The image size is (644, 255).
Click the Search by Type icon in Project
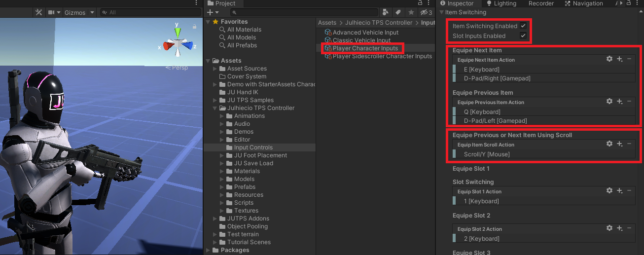[x=386, y=12]
